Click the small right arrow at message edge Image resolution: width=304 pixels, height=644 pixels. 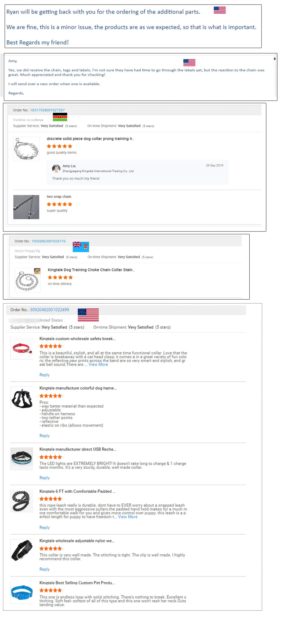click(275, 59)
